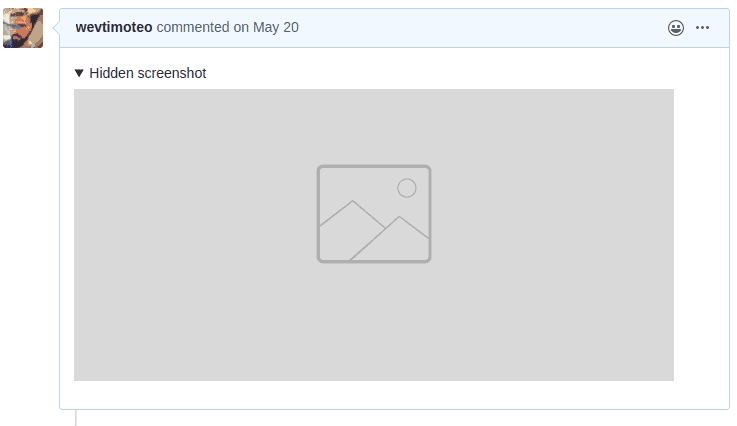Click the 'Hidden screenshot' summary text

(148, 73)
